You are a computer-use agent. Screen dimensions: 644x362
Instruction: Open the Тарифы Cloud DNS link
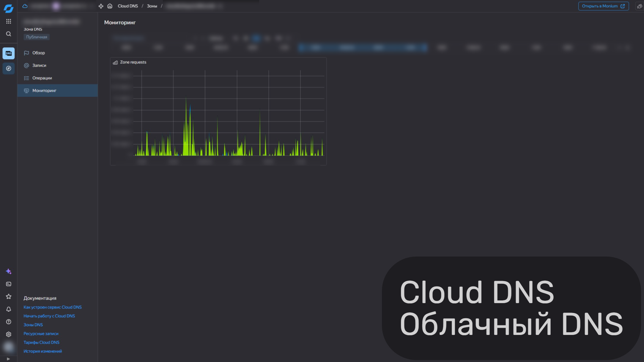(42, 342)
